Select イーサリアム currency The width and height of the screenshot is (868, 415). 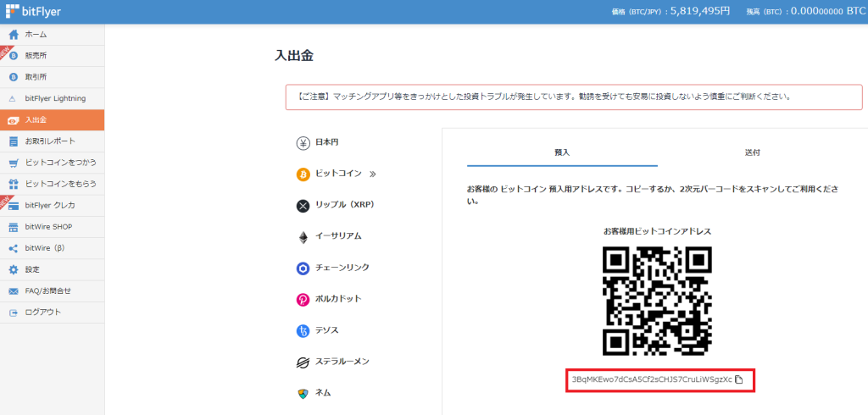pyautogui.click(x=338, y=236)
